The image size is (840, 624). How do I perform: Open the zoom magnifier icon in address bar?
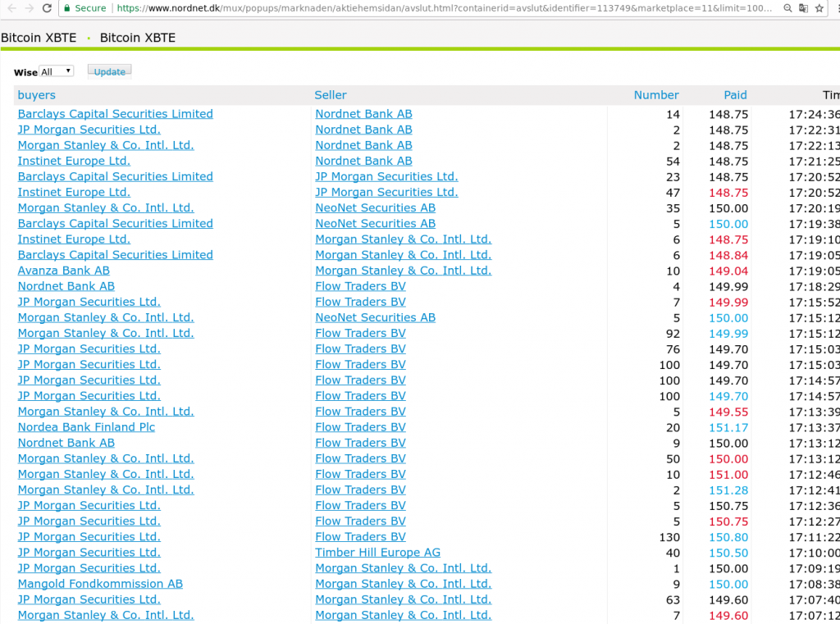(x=787, y=8)
